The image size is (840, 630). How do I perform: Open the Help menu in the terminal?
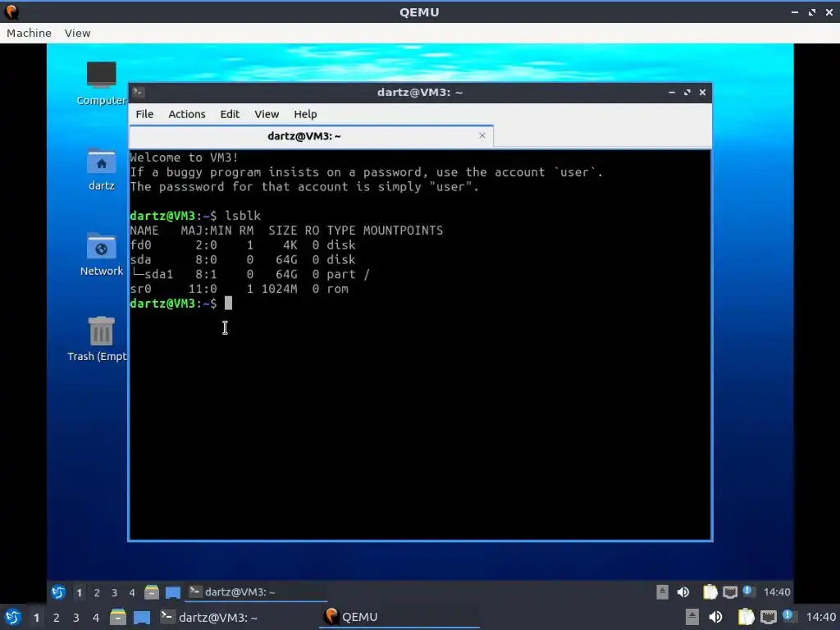[305, 114]
